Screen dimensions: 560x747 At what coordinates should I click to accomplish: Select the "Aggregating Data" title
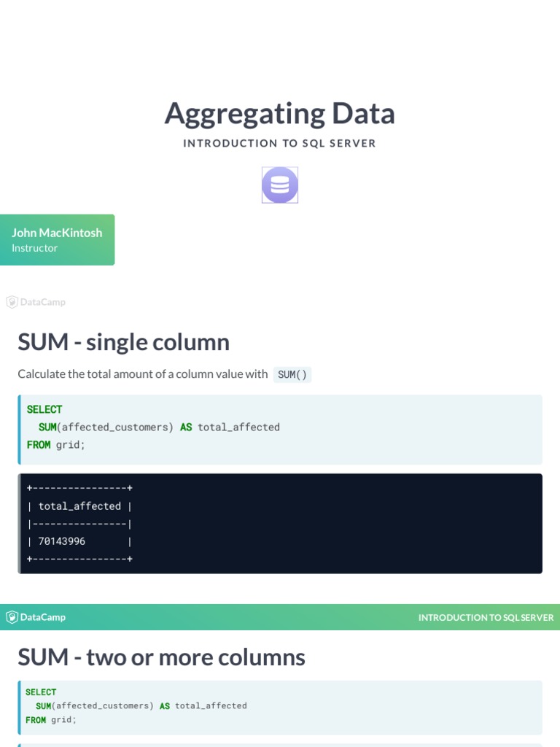(280, 114)
